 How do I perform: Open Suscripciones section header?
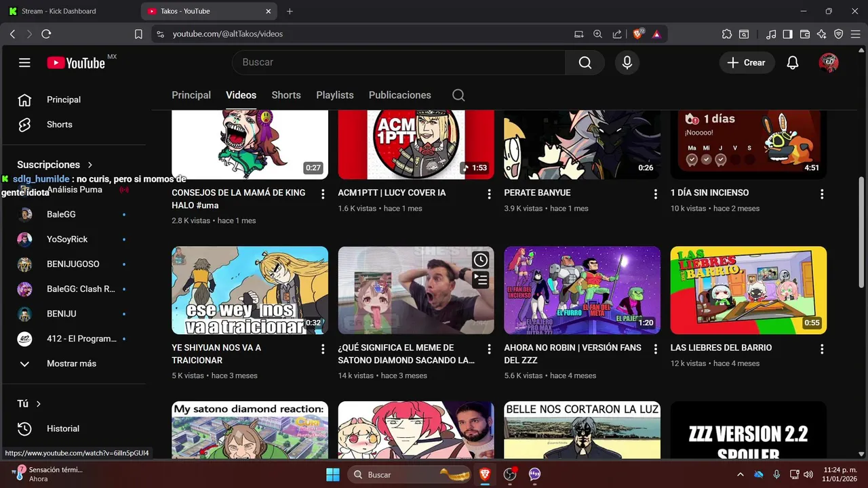click(56, 165)
